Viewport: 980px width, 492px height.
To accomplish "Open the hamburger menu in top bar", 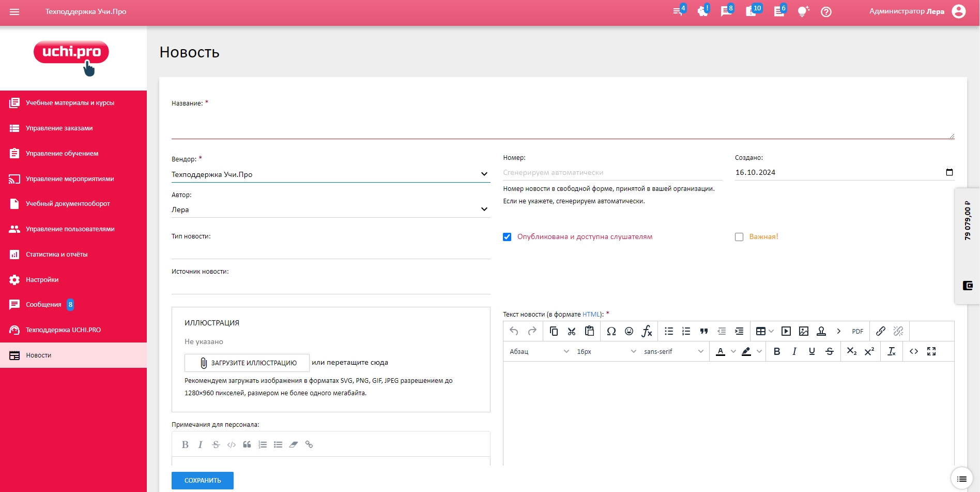I will (14, 11).
